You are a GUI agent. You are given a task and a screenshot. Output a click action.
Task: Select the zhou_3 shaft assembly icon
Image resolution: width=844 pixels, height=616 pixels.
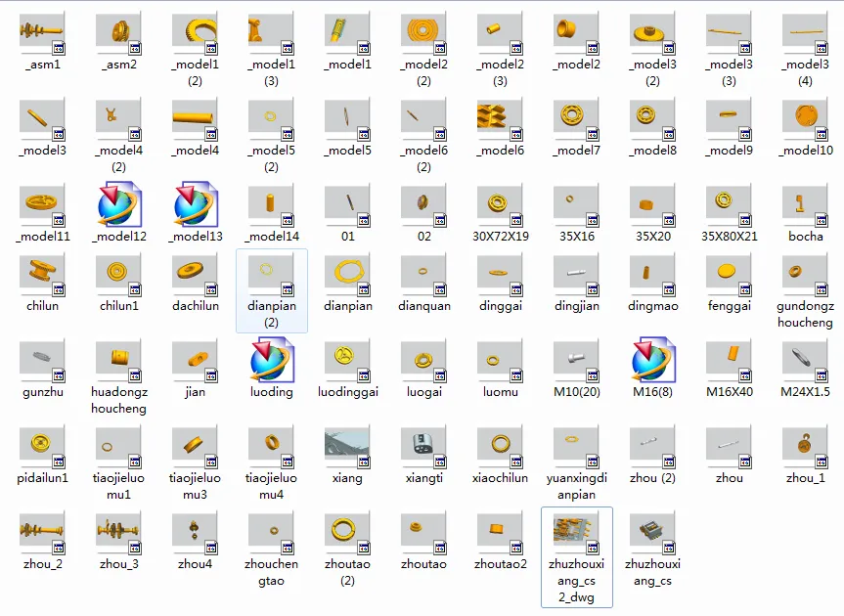119,534
